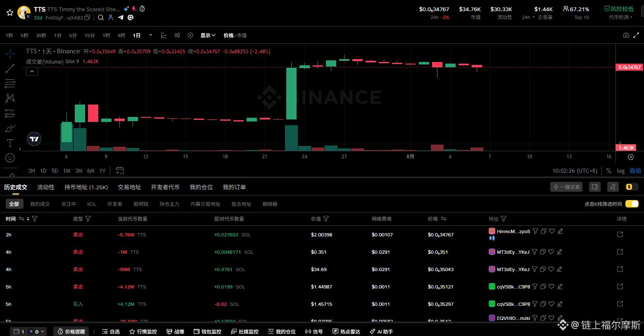Open the 地址 column filter
Image resolution: width=644 pixels, height=336 pixels.
click(x=504, y=219)
